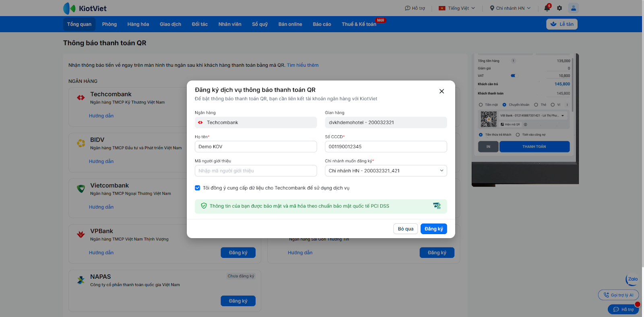Screen dimensions: 644x317
Task: Open the Tiếng Việt language dropdown
Action: click(457, 8)
